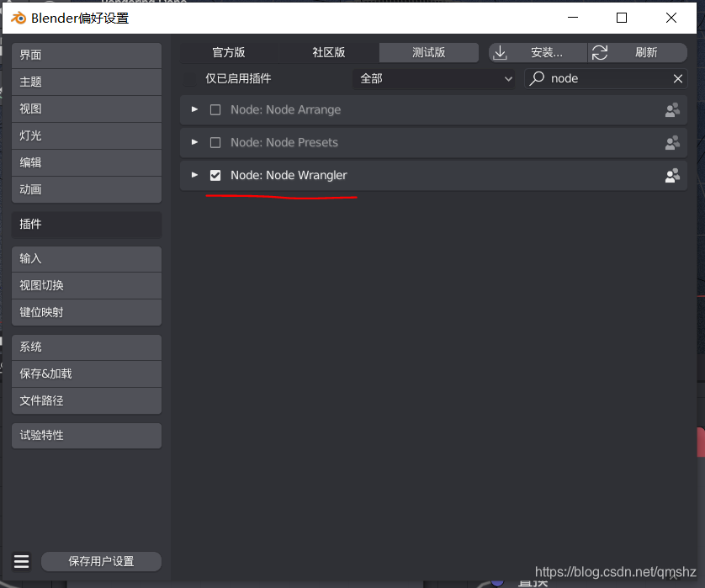Expand the Node Wrangler details triangle
Image resolution: width=705 pixels, height=588 pixels.
(x=194, y=175)
